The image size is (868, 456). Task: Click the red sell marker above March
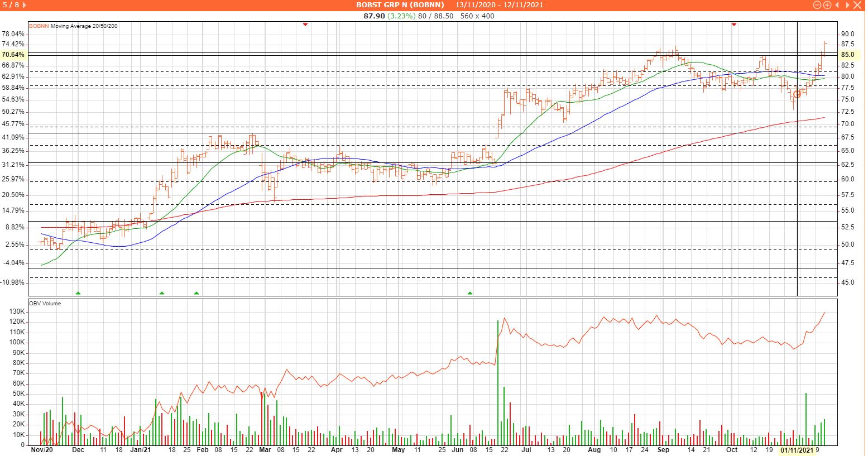[x=305, y=25]
